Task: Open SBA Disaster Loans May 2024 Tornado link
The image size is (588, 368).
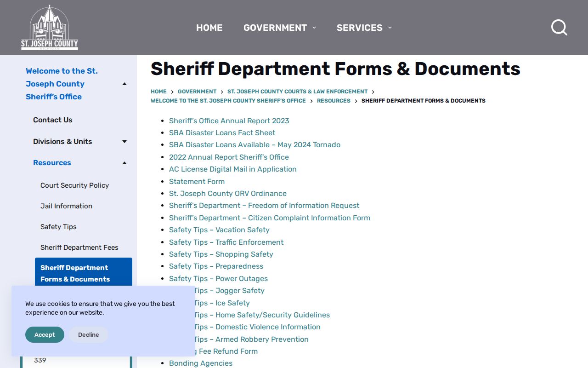Action: 255,145
